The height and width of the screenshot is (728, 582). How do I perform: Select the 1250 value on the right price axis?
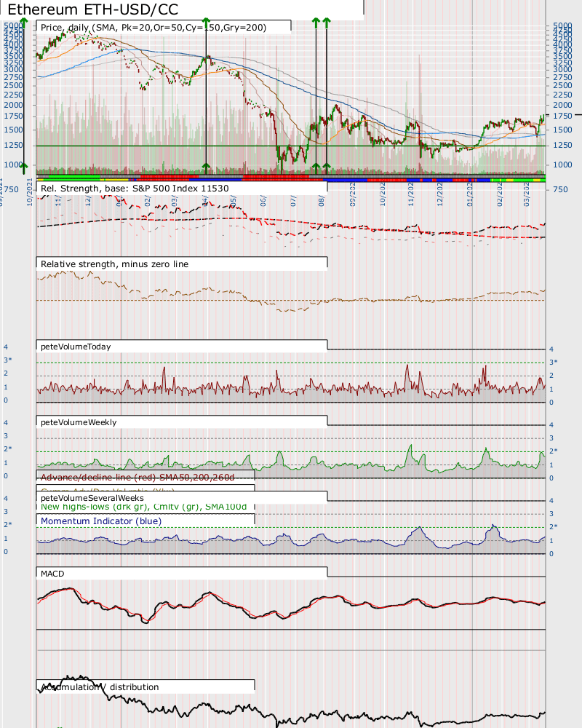[562, 146]
